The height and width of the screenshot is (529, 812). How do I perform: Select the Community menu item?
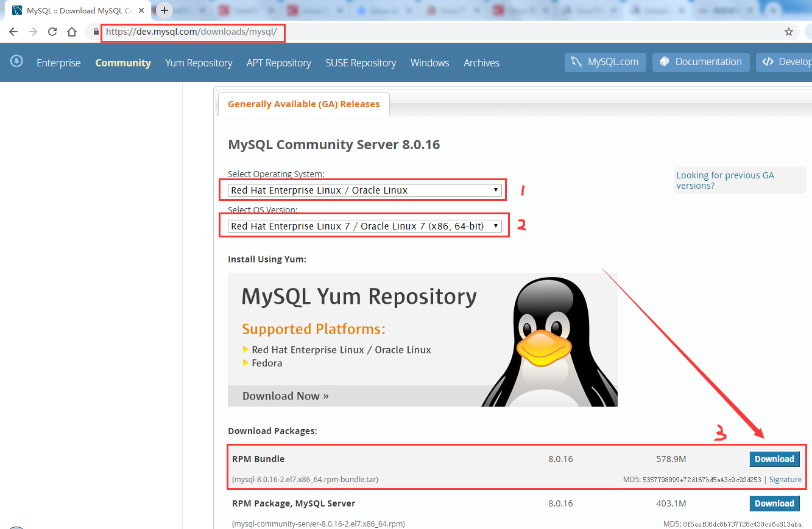pyautogui.click(x=123, y=63)
